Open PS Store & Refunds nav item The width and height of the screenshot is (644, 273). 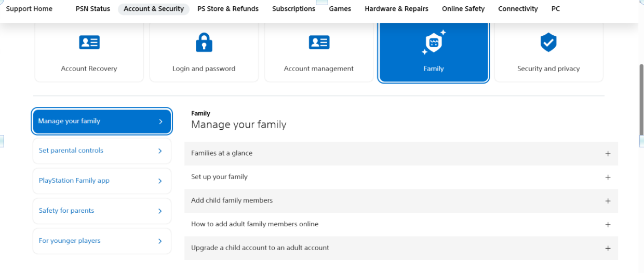point(228,9)
